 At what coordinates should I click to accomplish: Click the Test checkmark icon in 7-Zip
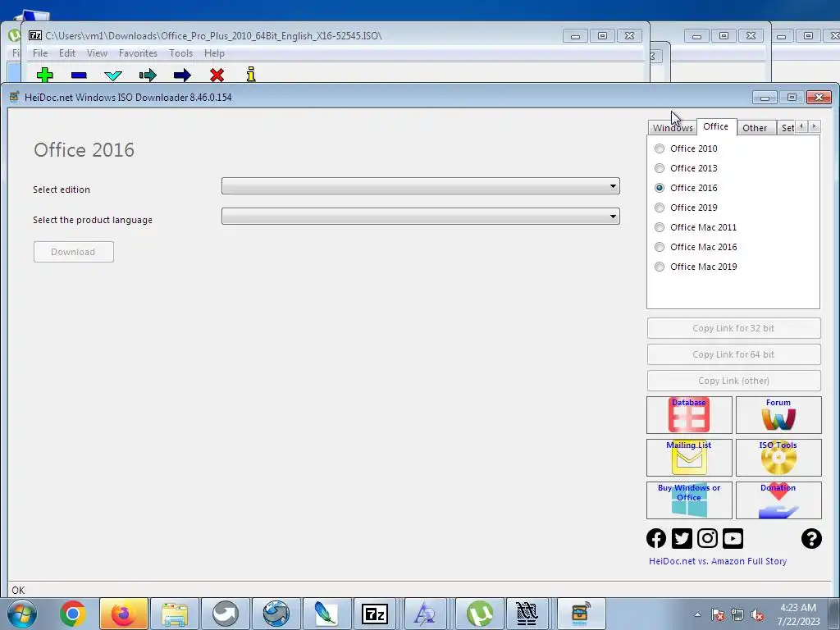pos(113,75)
